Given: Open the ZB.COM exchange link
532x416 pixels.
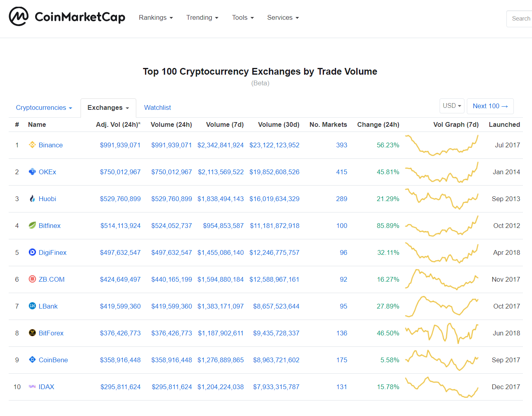Looking at the screenshot, I should pos(52,279).
